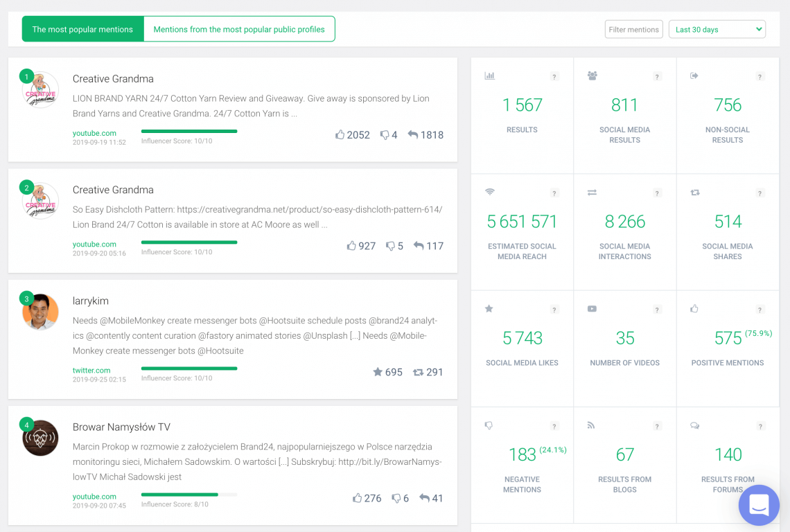Click the retweet icon on Social Media Shares tile

[695, 192]
